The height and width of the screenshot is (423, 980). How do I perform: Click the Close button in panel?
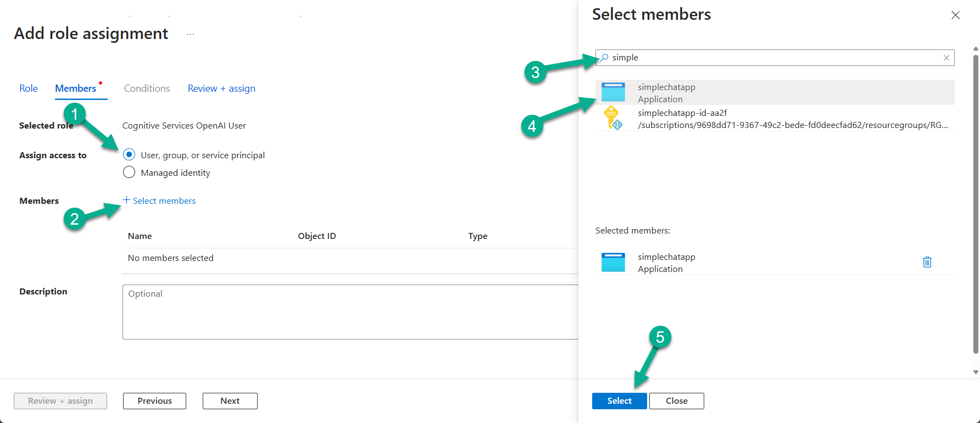point(676,401)
